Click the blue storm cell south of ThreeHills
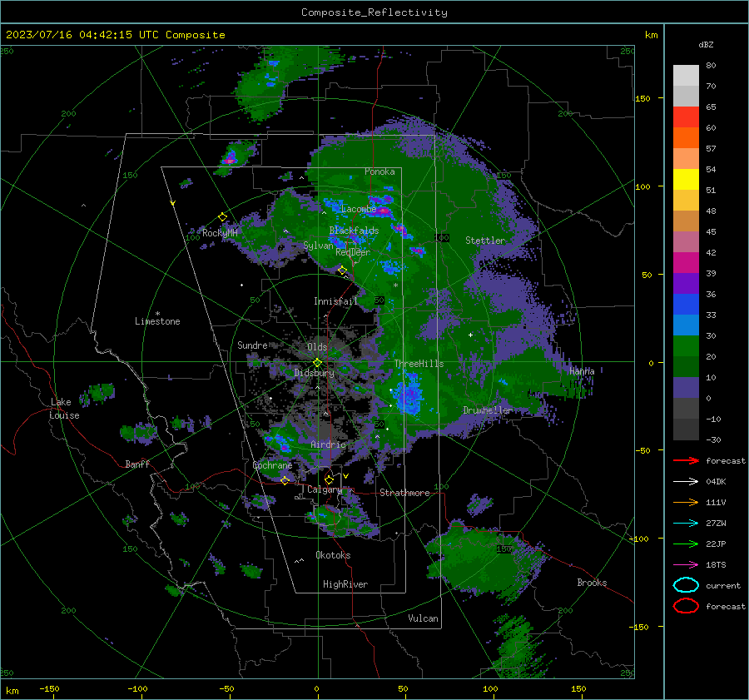 (x=409, y=395)
